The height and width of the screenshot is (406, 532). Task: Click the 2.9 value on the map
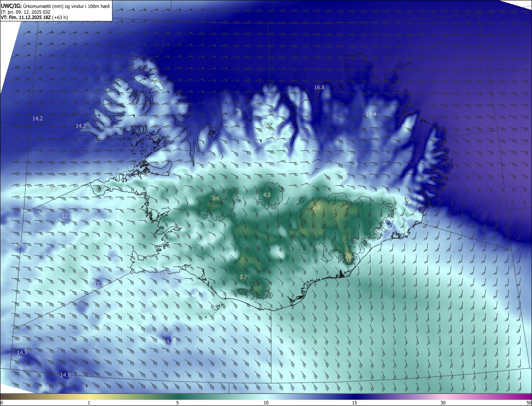316,207
